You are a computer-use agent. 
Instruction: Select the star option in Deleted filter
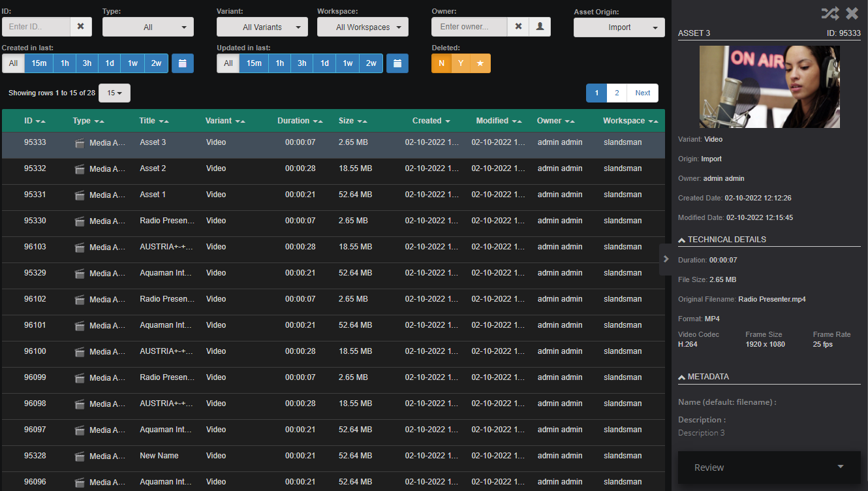[480, 63]
